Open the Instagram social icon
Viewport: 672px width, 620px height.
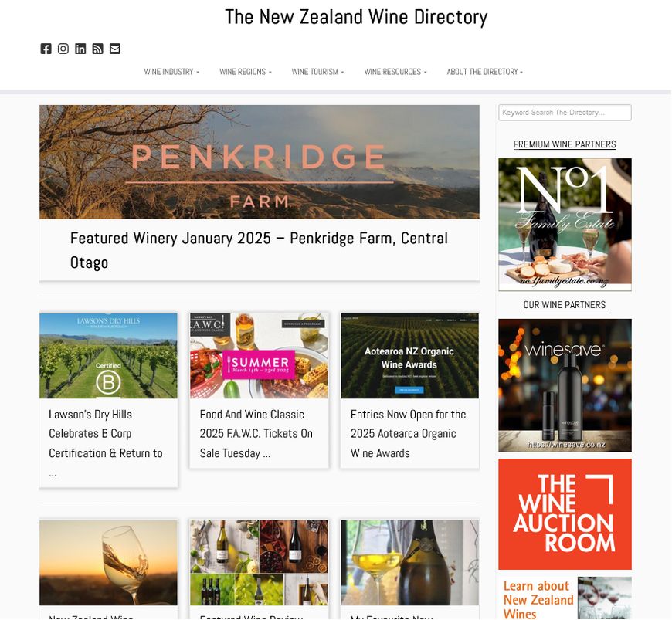tap(63, 49)
